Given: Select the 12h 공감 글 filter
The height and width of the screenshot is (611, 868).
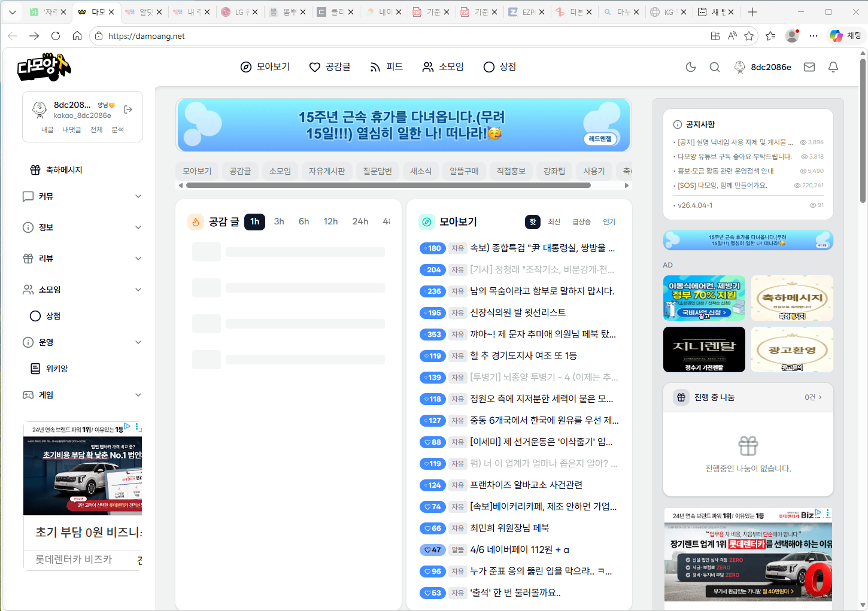Looking at the screenshot, I should point(330,221).
